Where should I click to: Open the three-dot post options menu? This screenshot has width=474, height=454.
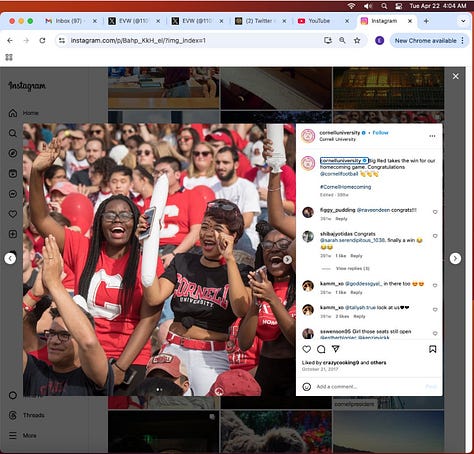pos(432,136)
